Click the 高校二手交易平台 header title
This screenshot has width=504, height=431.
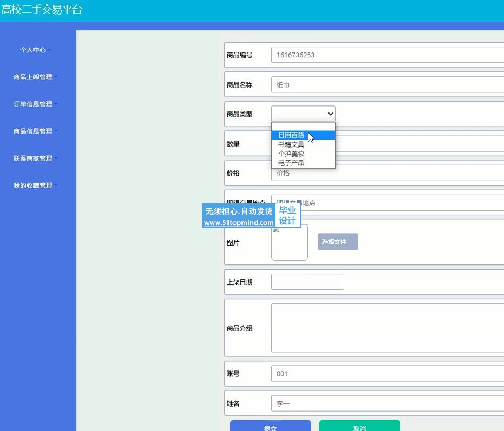42,9
